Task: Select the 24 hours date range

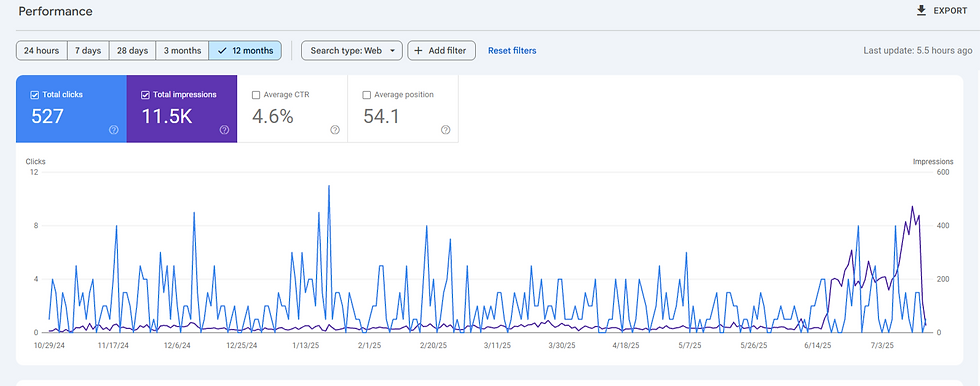Action: click(41, 51)
